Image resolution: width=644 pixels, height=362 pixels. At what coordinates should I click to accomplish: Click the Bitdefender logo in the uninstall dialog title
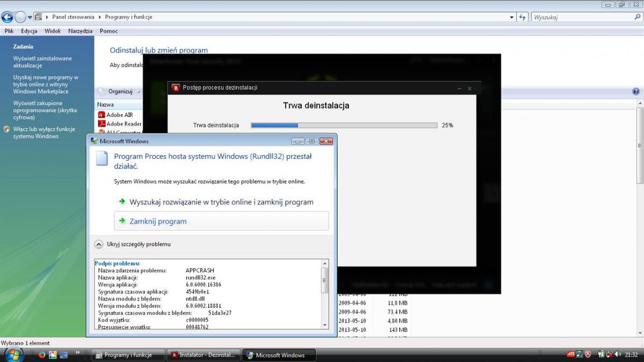[x=175, y=87]
